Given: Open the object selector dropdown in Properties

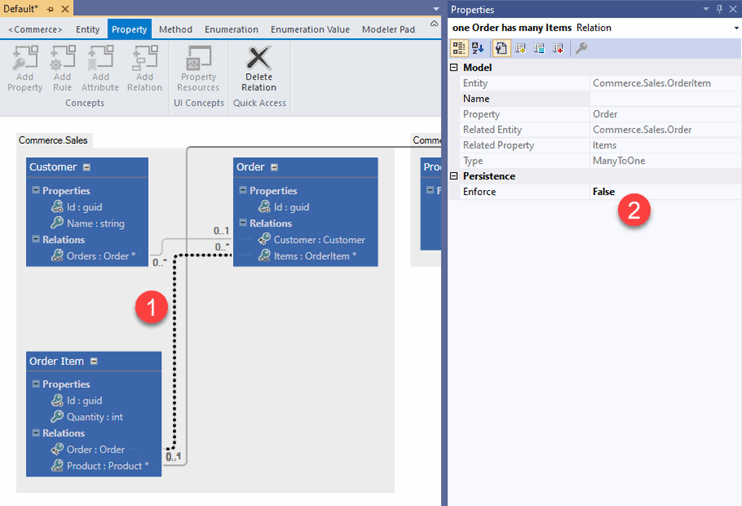Looking at the screenshot, I should point(735,28).
